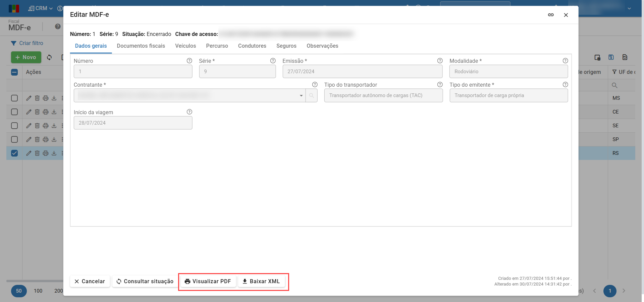
Task: Click the search magnifier under the UF de column
Action: (615, 85)
